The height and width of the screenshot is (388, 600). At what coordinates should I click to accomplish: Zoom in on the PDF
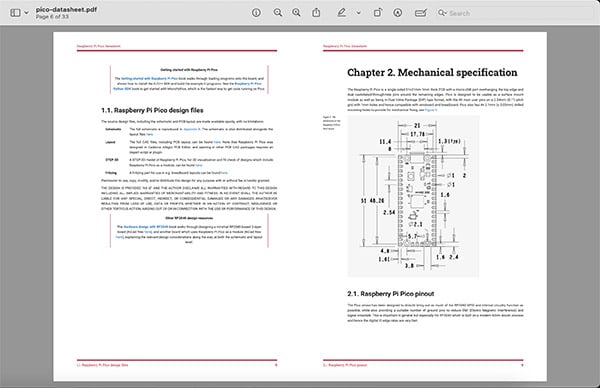coord(296,13)
